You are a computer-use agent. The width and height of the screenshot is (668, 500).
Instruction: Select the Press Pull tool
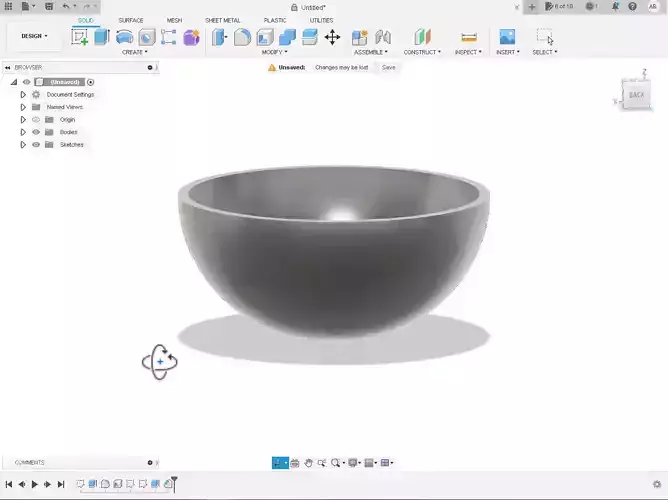219,37
